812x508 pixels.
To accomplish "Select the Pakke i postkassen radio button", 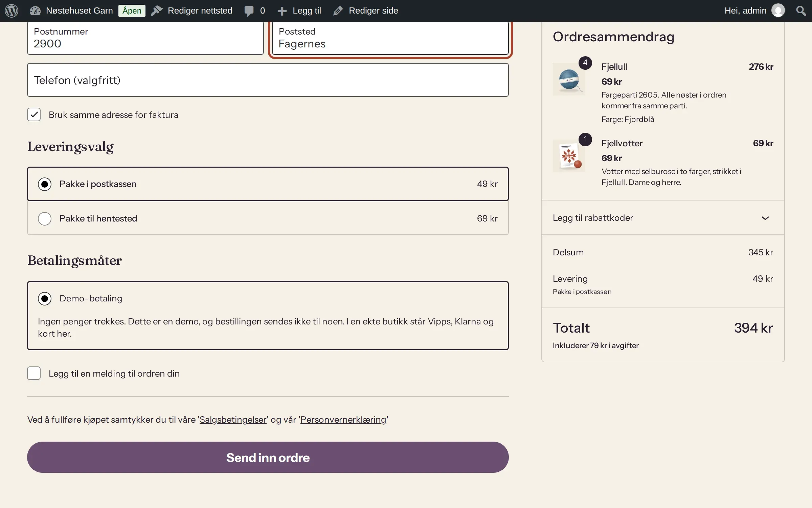I will point(45,184).
